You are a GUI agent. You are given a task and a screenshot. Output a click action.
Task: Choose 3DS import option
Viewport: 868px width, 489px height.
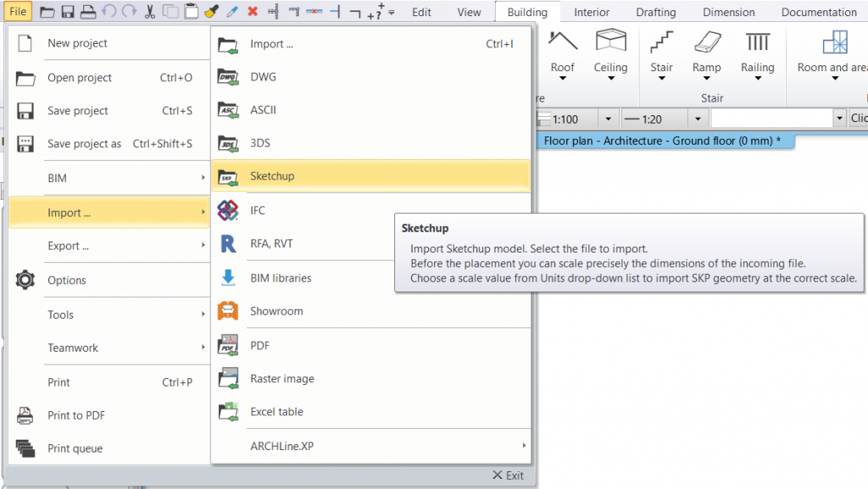[x=371, y=142]
